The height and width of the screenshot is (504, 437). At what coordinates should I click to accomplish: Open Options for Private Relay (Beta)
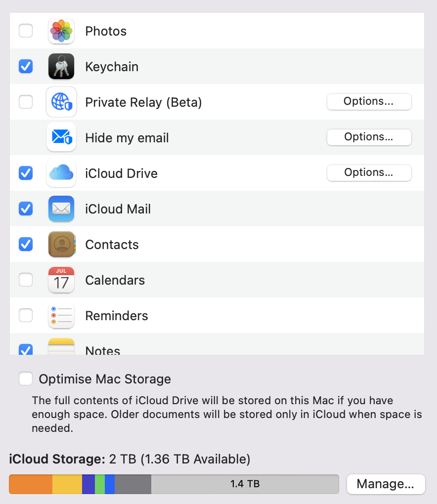click(369, 102)
